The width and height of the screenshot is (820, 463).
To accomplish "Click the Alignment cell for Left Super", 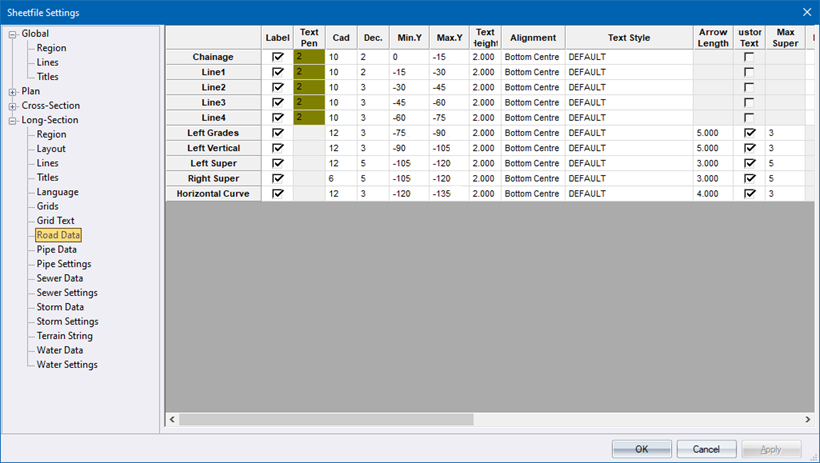I will [532, 163].
